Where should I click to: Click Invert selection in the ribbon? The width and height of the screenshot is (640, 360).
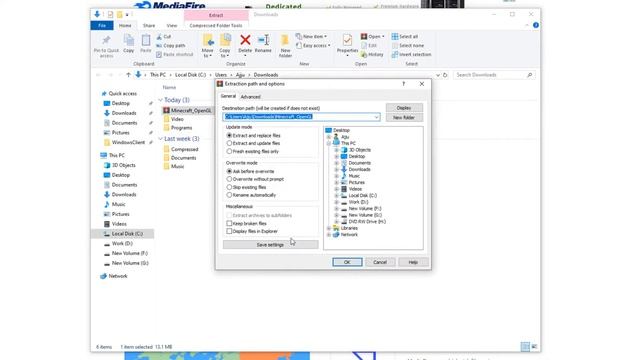[411, 54]
